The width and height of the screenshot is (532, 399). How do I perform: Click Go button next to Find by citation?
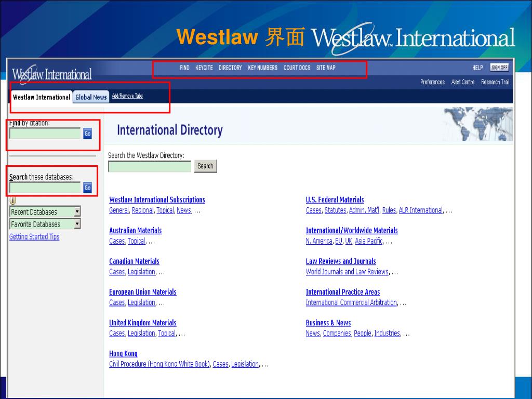point(87,134)
